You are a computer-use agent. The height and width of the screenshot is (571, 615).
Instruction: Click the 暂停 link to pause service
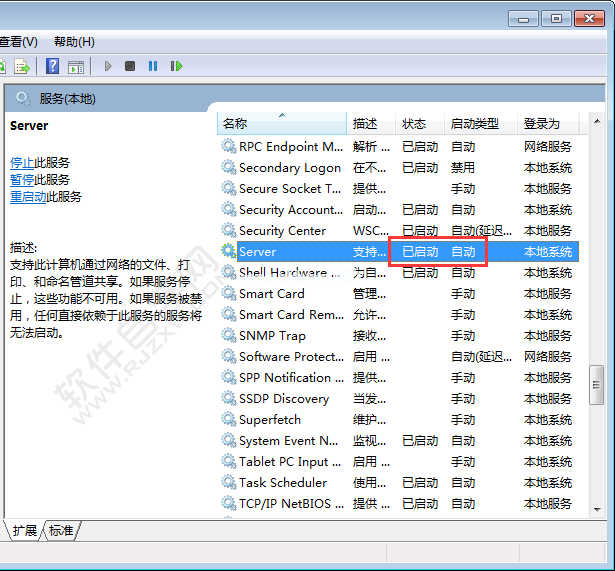coord(22,180)
